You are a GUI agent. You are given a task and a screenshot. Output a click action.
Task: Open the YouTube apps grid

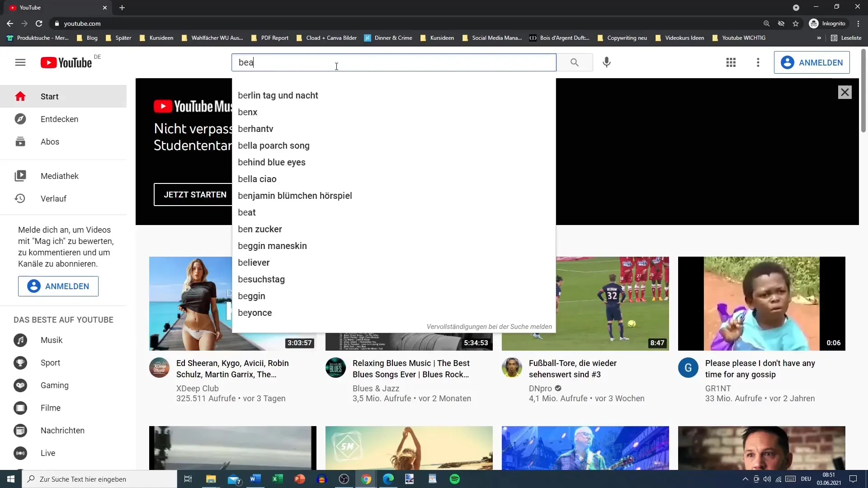[x=731, y=62]
